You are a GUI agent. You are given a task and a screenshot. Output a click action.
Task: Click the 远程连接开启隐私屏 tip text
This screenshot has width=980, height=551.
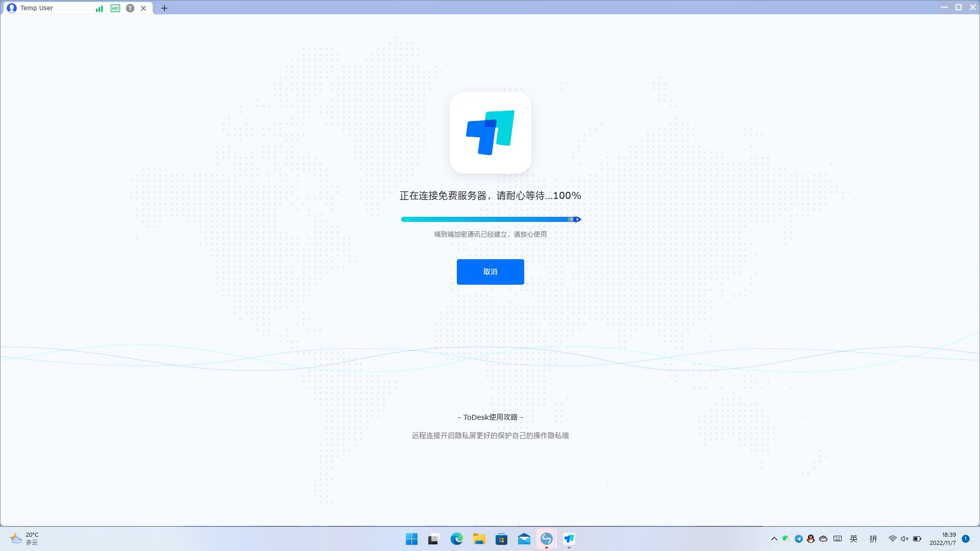click(x=491, y=436)
